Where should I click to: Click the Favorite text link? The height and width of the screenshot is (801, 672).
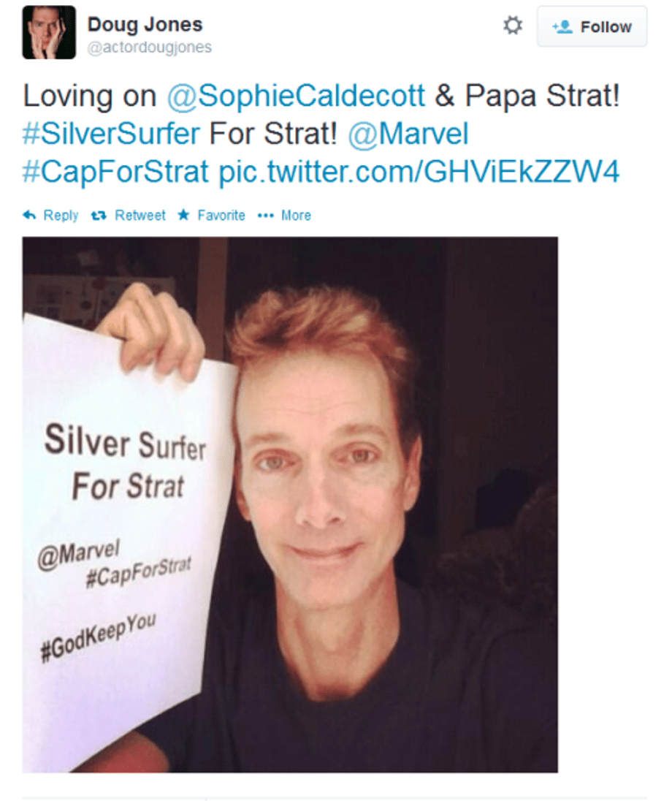pos(221,215)
